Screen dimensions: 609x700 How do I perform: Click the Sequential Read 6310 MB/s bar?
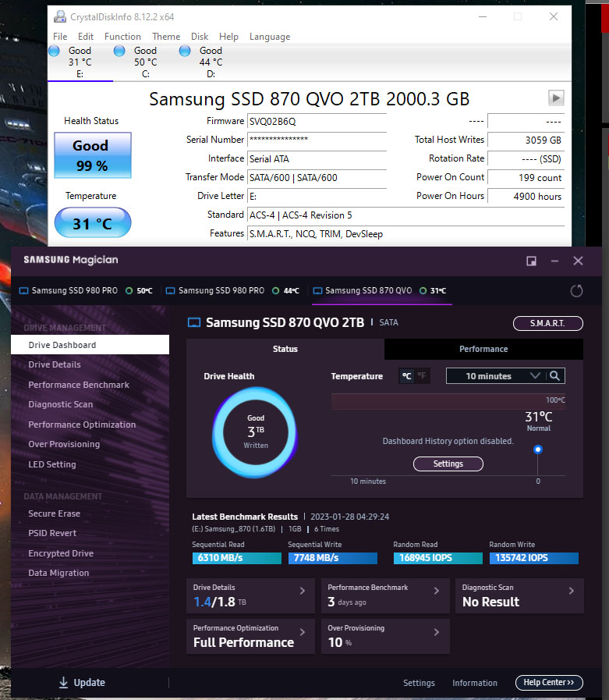pos(237,558)
